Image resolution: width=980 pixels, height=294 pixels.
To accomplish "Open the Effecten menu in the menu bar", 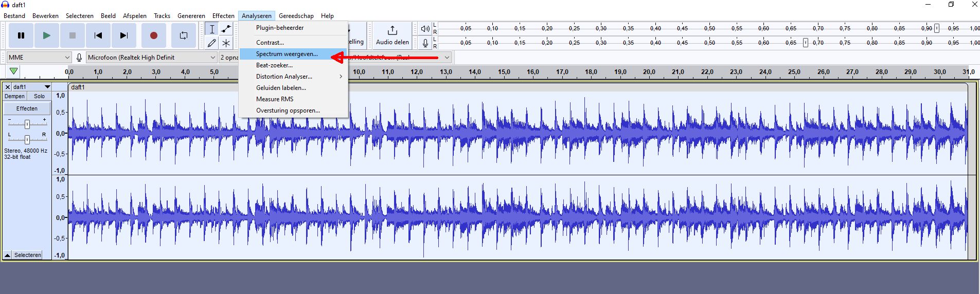I will (x=223, y=16).
